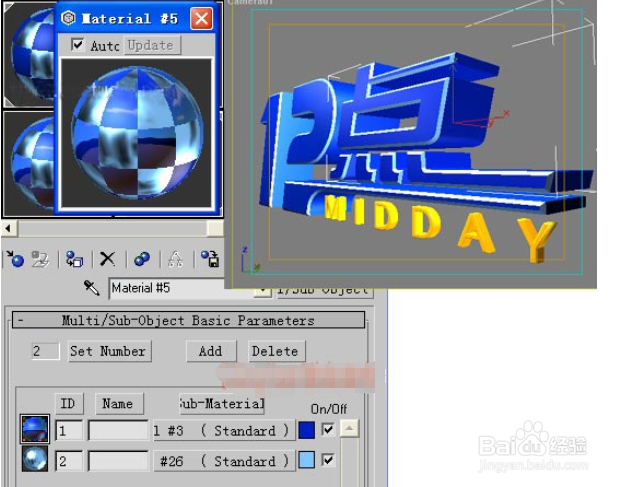This screenshot has height=487, width=624.
Task: Click the ID column header button
Action: tap(69, 403)
